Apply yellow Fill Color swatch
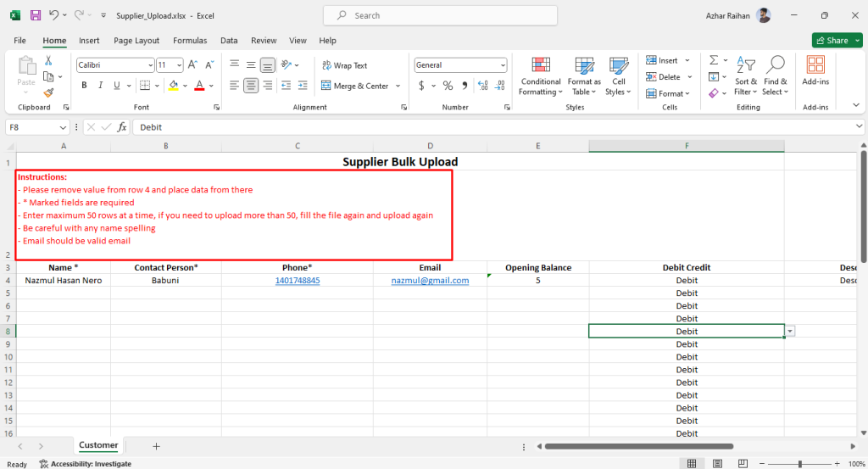 tap(173, 86)
